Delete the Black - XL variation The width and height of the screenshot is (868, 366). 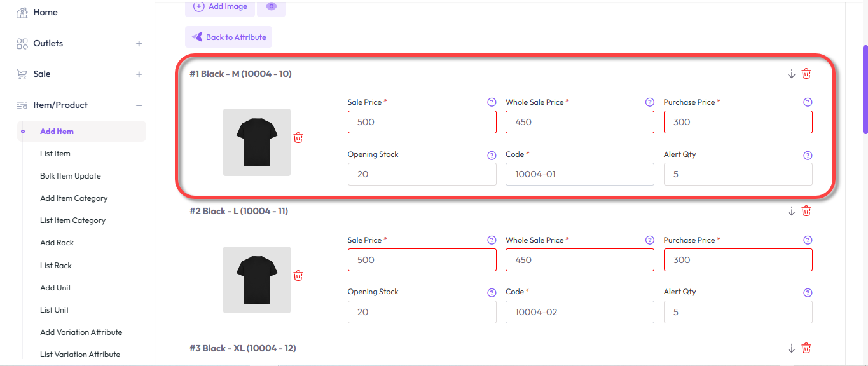[806, 348]
